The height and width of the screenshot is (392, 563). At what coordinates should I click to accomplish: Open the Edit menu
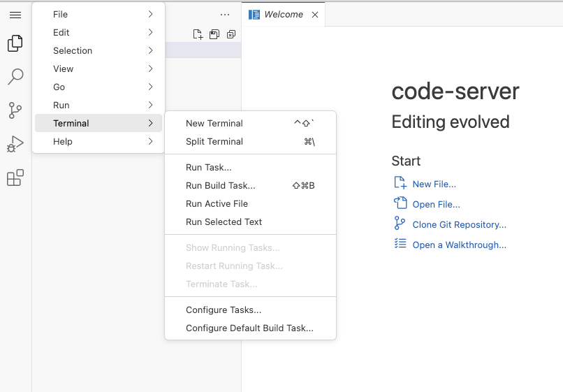tap(98, 32)
